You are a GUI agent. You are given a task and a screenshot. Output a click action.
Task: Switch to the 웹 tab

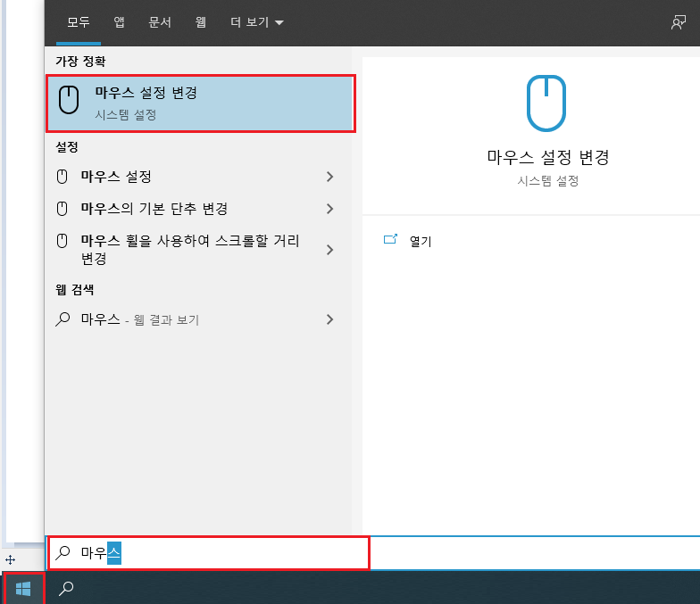(200, 22)
